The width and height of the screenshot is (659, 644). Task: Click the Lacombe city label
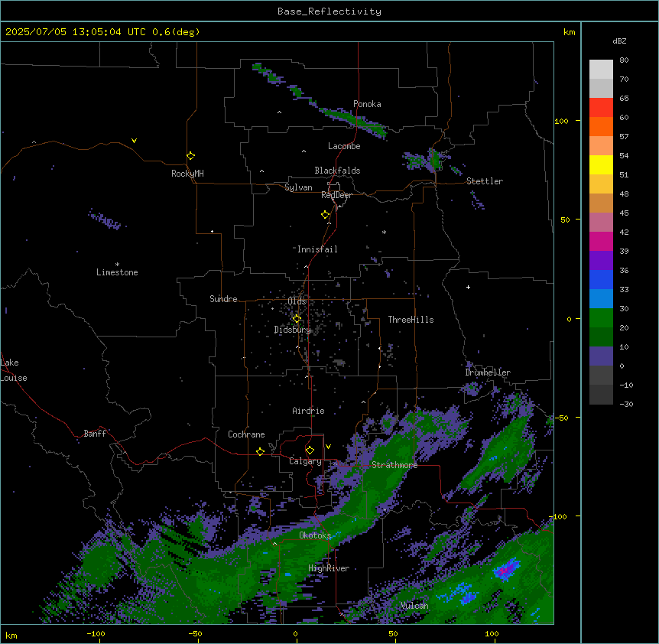tap(344, 146)
